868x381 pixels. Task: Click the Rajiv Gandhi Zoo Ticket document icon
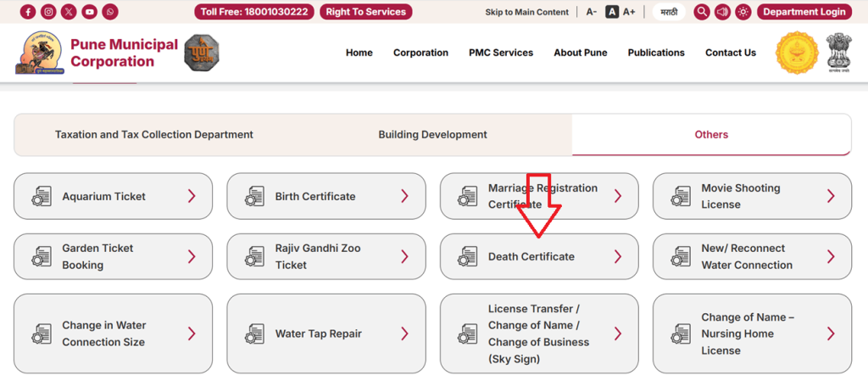[254, 257]
